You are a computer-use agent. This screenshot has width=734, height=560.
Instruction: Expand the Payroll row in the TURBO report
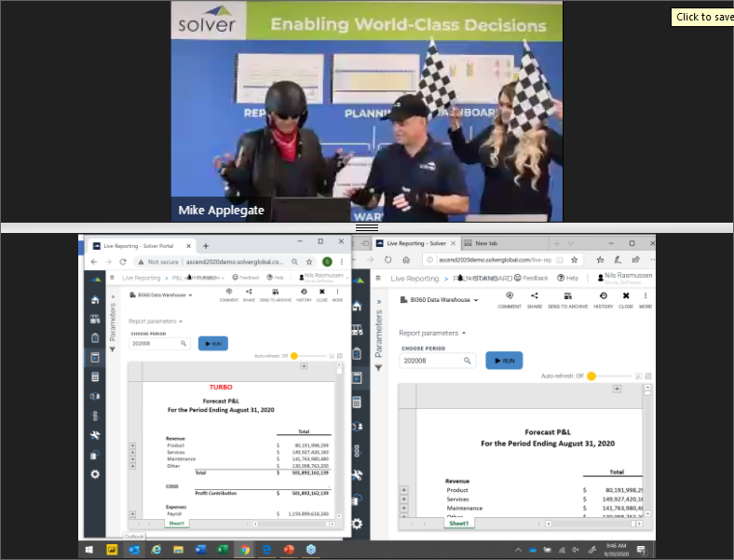click(x=132, y=514)
